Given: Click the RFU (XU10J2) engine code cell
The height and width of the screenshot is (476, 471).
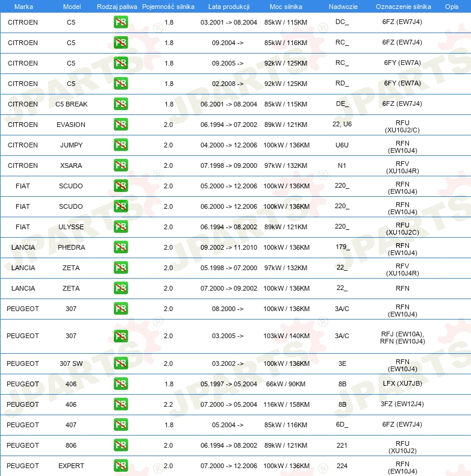Looking at the screenshot, I should pyautogui.click(x=402, y=447).
